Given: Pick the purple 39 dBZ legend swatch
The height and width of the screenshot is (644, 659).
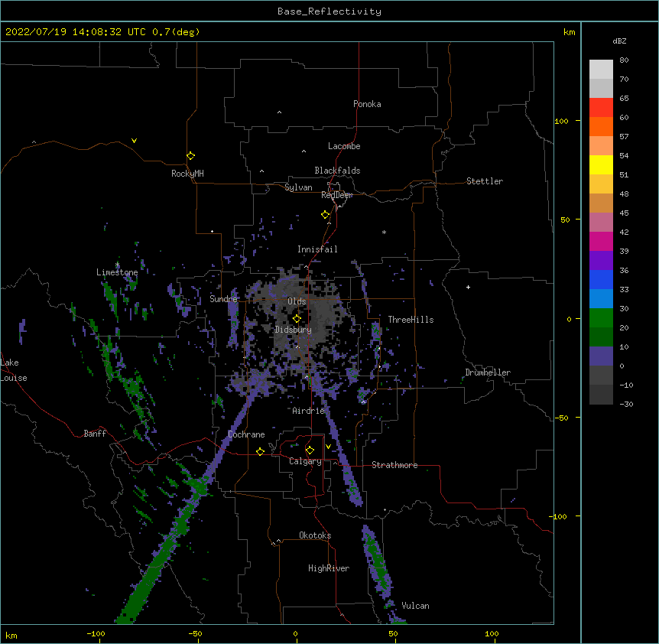Looking at the screenshot, I should click(x=601, y=261).
